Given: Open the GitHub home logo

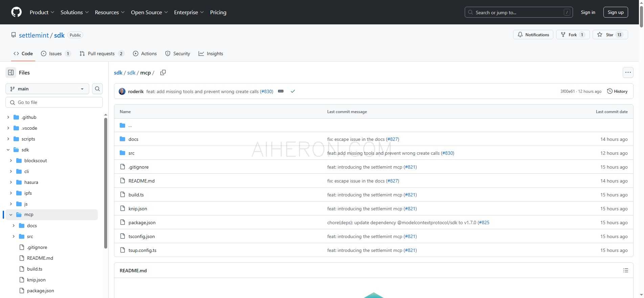Looking at the screenshot, I should click(16, 12).
